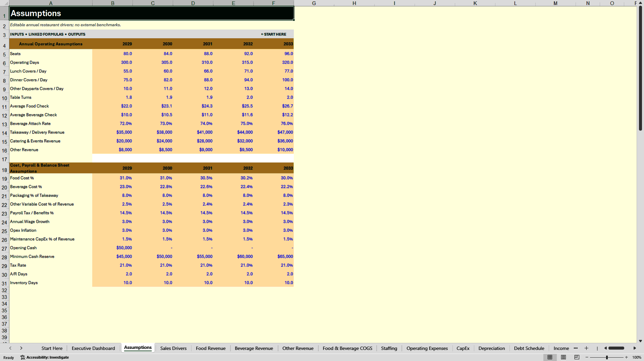Click the next sheet navigation arrow
Viewport: 644px width, 361px height.
[x=21, y=348]
